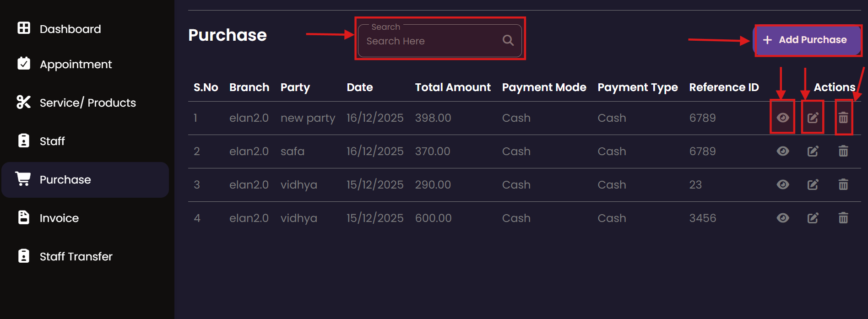This screenshot has height=319, width=868.
Task: Edit purchase with reference ID 23
Action: pos(813,185)
